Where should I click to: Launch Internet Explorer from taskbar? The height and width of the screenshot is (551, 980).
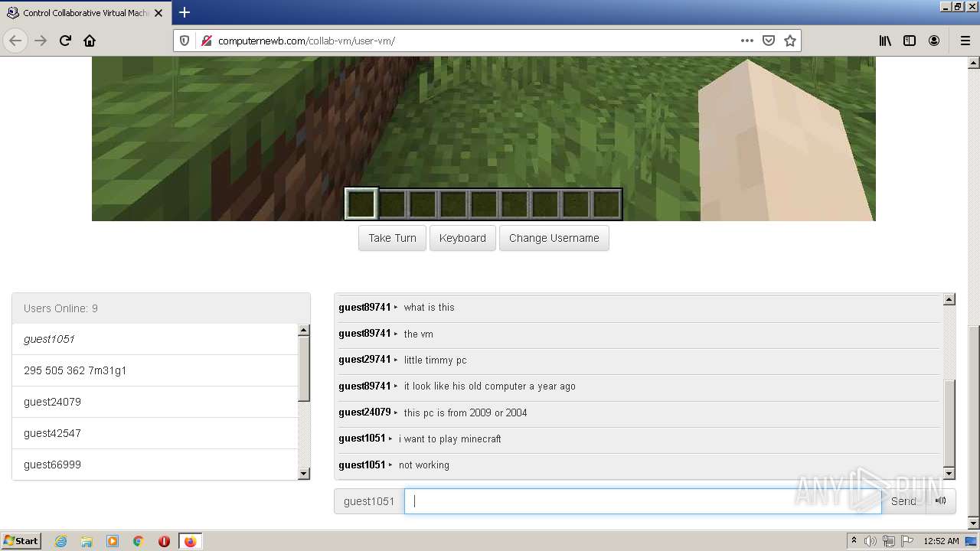tap(61, 541)
